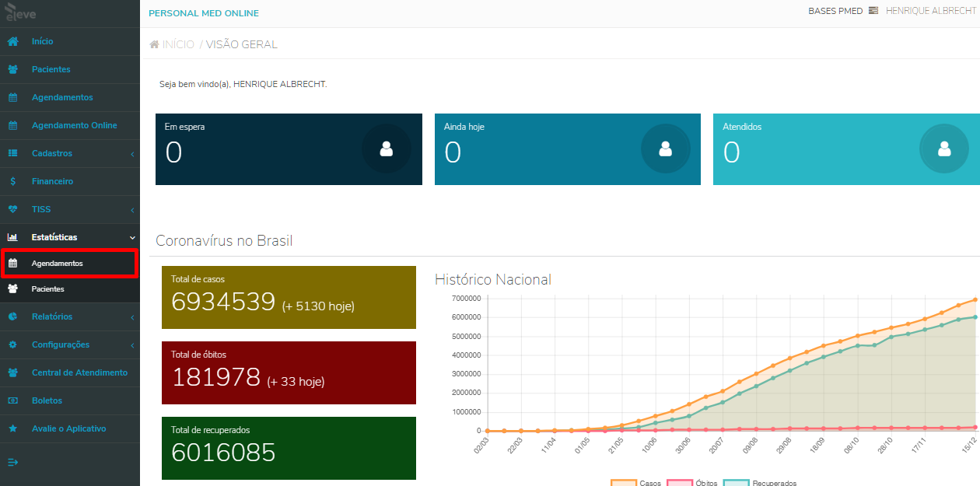The height and width of the screenshot is (486, 980).
Task: Click the pie chart icon beside Relatórios
Action: tap(12, 316)
